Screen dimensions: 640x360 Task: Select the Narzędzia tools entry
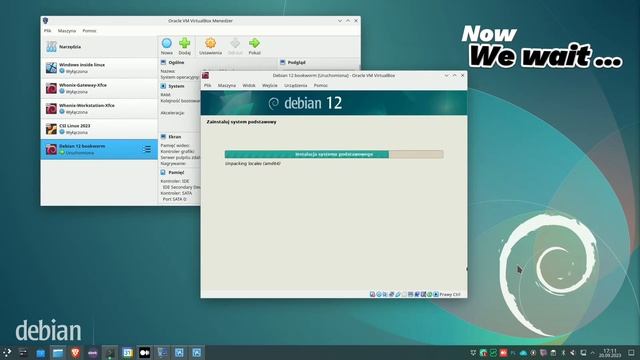99,47
